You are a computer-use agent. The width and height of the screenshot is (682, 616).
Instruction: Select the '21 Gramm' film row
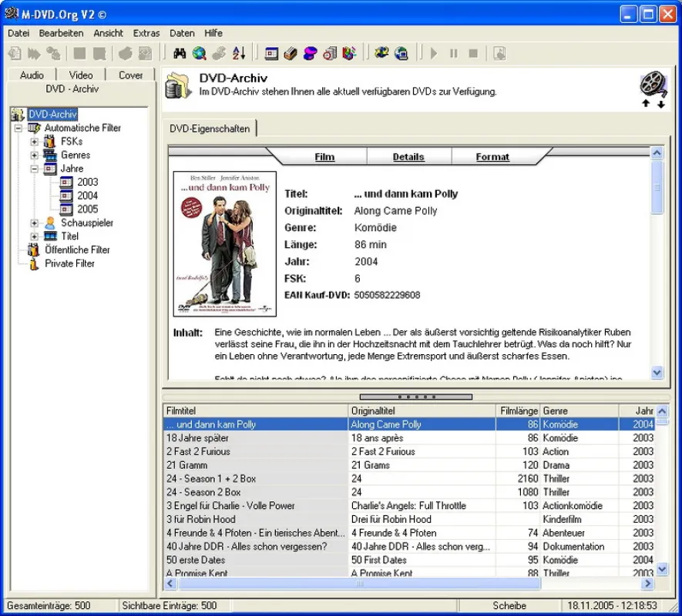pos(409,465)
